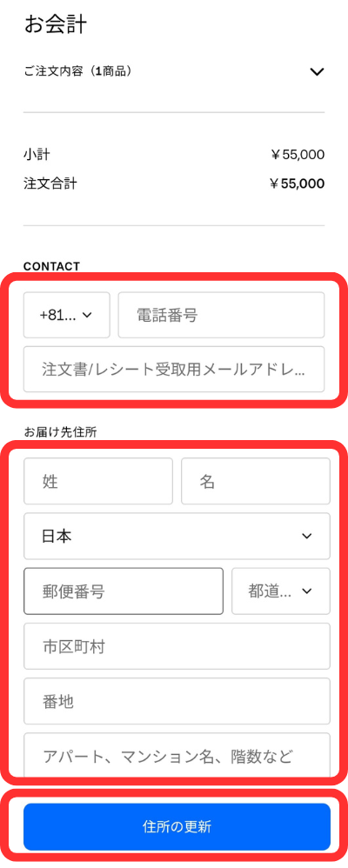The height and width of the screenshot is (868, 348).
Task: Select the 名 first name field
Action: [x=256, y=481]
